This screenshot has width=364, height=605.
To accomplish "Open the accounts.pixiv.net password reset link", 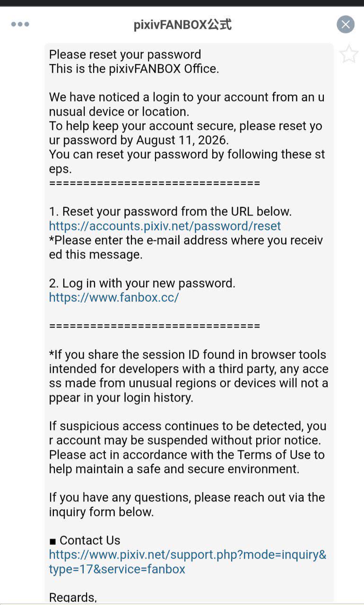I will click(x=165, y=226).
